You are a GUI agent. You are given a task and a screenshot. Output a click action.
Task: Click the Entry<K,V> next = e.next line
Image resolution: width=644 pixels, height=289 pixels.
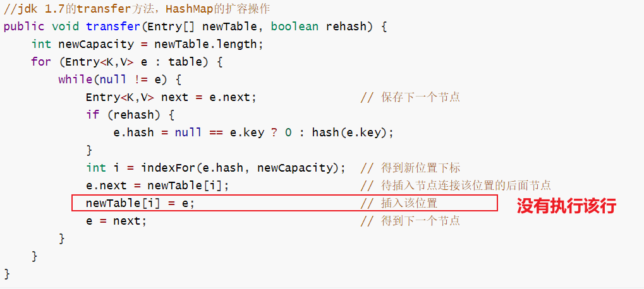[171, 97]
